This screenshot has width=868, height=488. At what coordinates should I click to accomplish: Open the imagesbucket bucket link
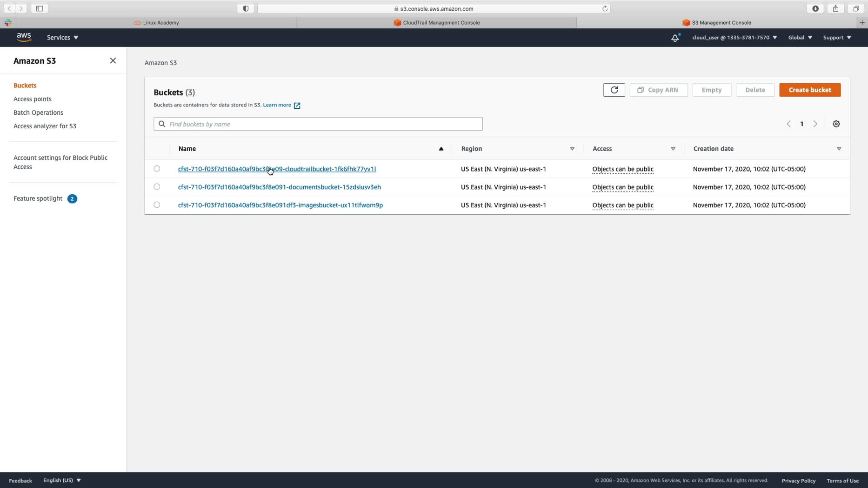(280, 205)
